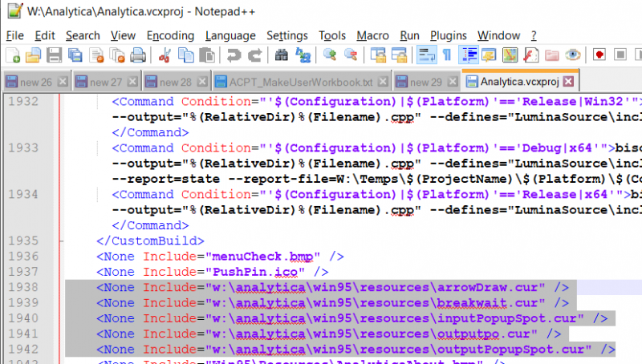The width and height of the screenshot is (642, 364).
Task: Click the text "PushPin.ico" on line 1937
Action: click(254, 272)
